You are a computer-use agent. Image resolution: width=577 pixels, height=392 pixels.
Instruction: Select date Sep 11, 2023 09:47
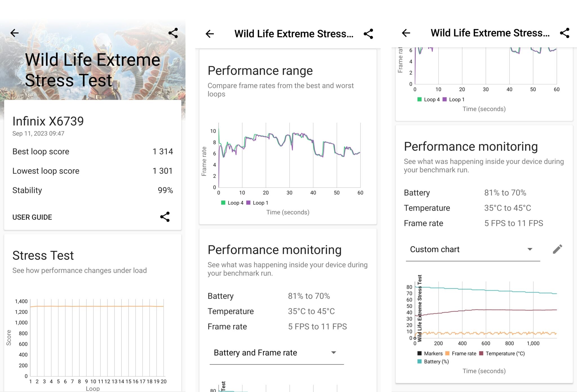tap(38, 133)
